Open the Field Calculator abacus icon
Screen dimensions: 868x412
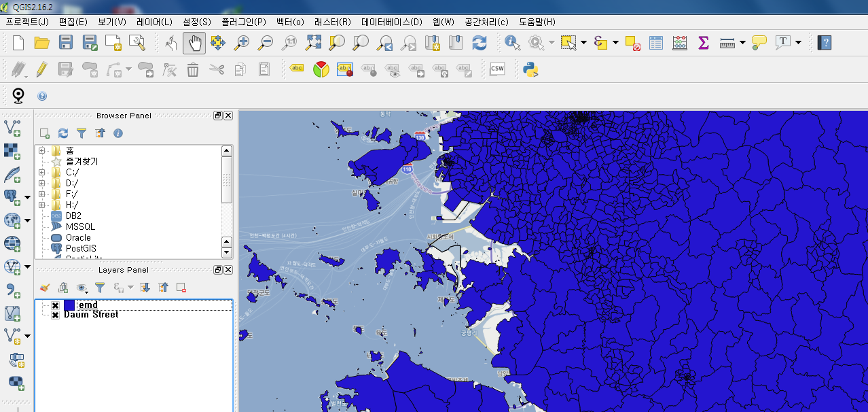[x=680, y=43]
